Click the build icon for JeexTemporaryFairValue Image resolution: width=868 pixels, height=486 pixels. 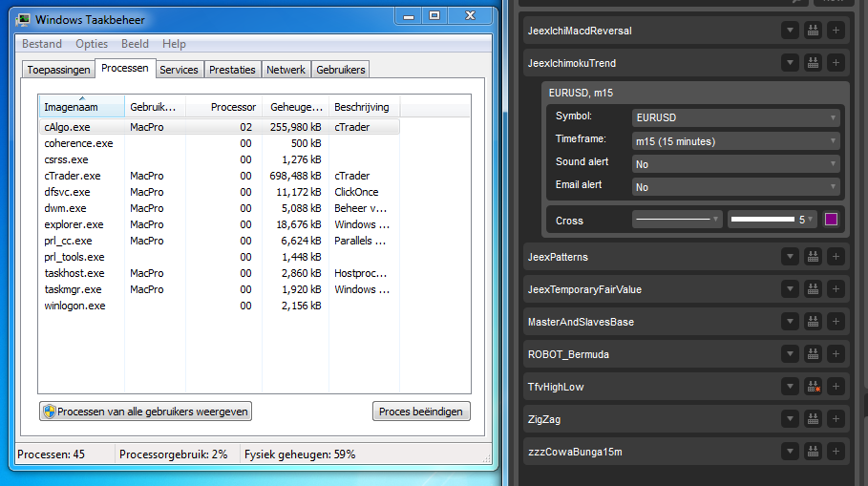coord(813,289)
